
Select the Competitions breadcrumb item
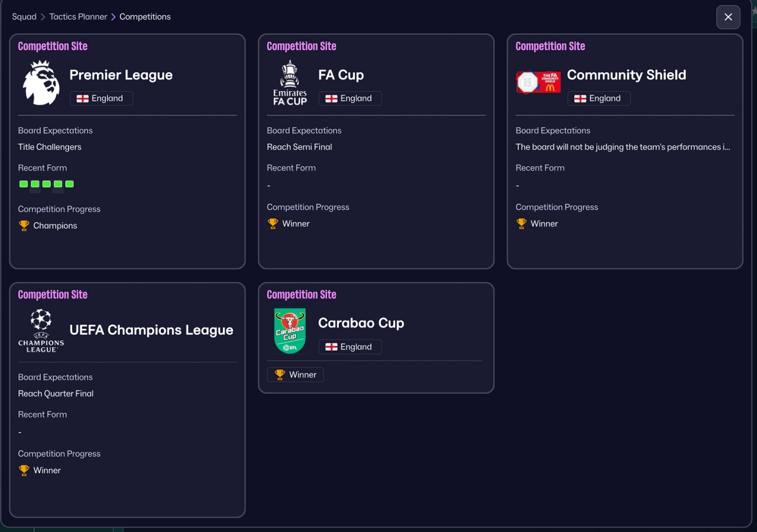tap(145, 17)
